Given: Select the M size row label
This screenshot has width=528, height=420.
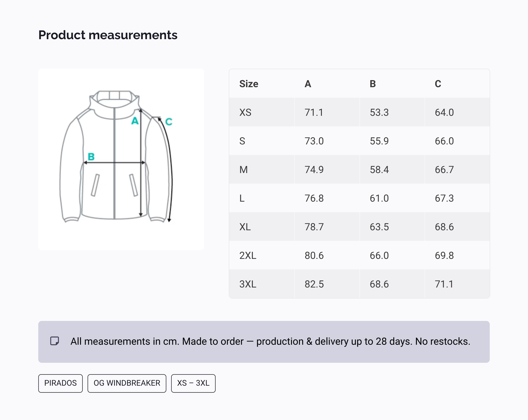Looking at the screenshot, I should pyautogui.click(x=243, y=169).
